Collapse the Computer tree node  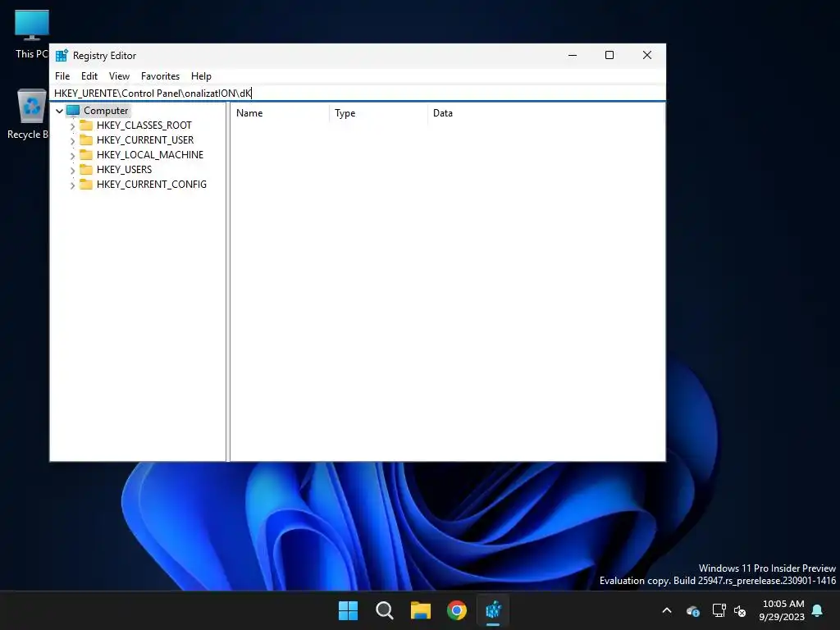[x=59, y=111]
